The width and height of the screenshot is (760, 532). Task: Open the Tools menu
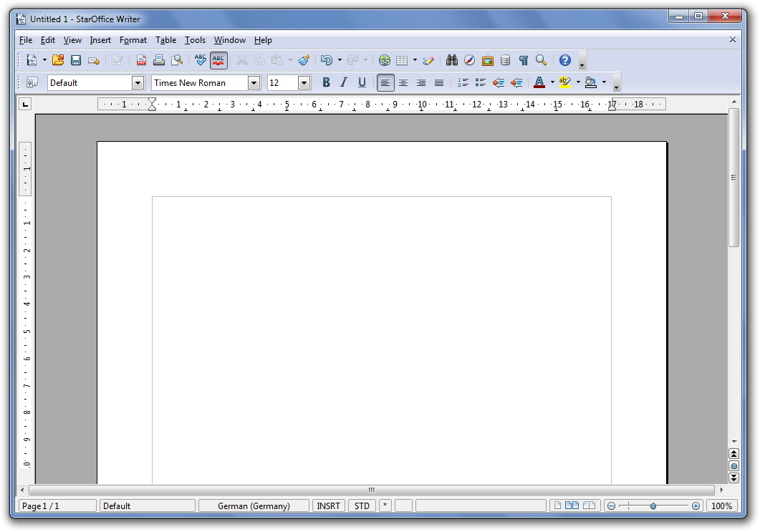tap(195, 40)
